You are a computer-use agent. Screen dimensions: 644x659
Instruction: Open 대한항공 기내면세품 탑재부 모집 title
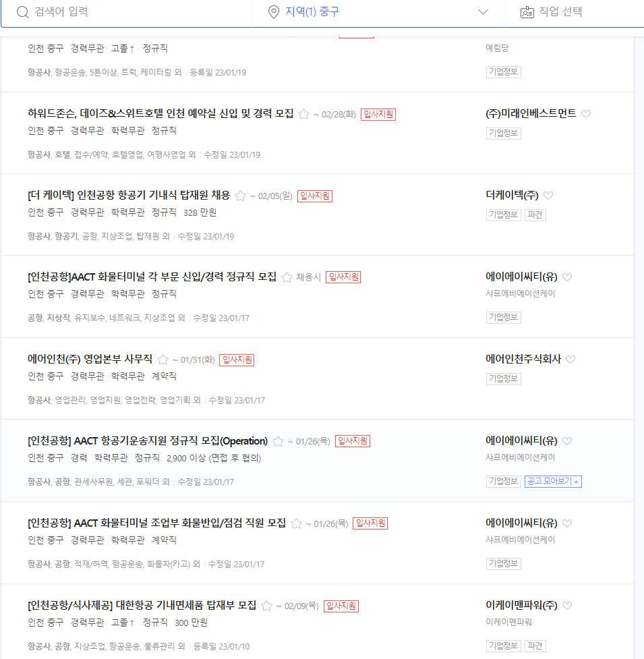click(x=142, y=606)
